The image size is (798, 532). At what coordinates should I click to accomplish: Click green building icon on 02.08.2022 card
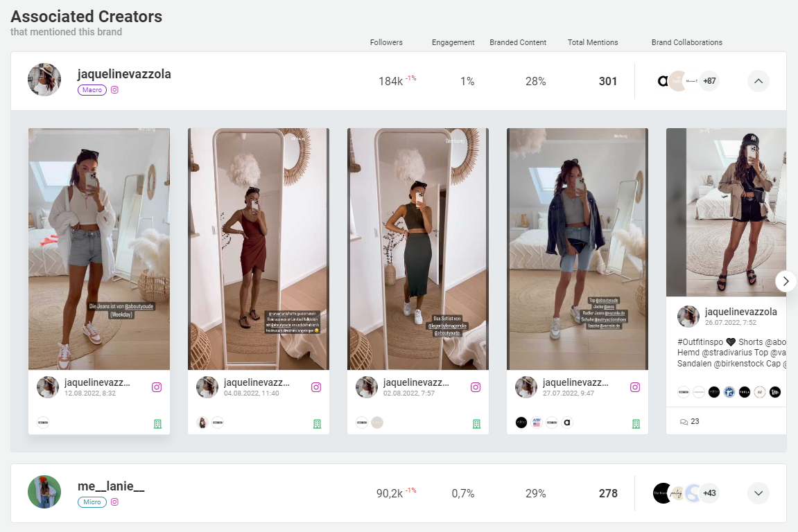tap(476, 423)
